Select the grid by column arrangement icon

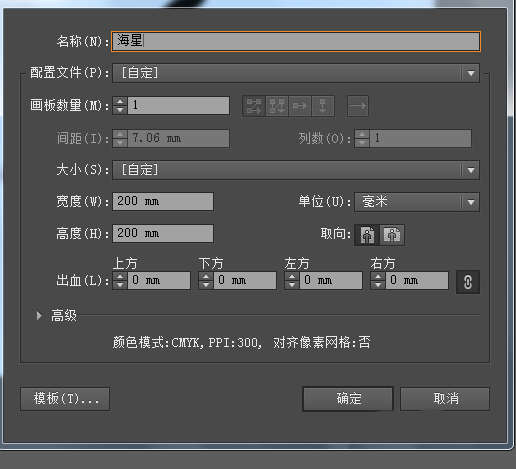coord(277,106)
